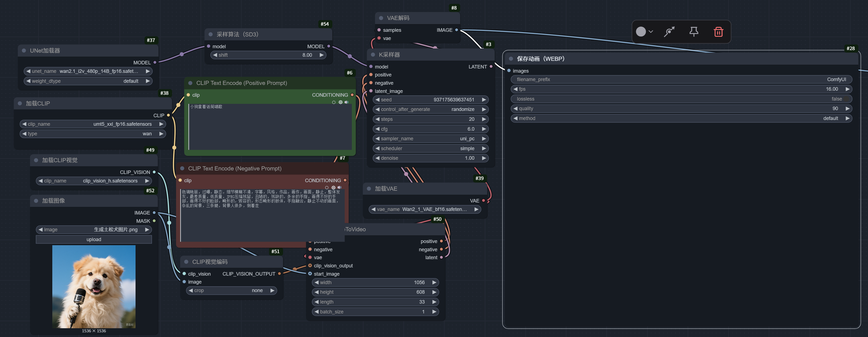The image size is (868, 337).
Task: Open node color picker circle in toolbar
Action: coord(641,32)
